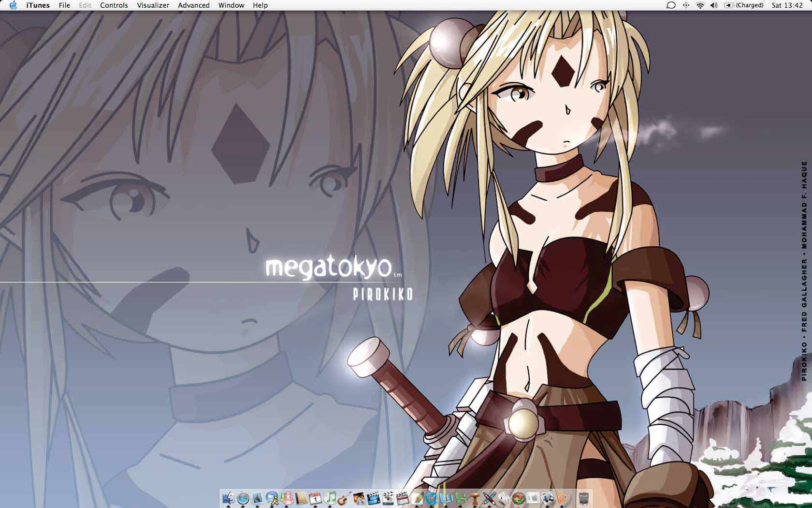The width and height of the screenshot is (812, 508).
Task: Open the iDVD clapperboard icon in Dock
Action: [388, 498]
